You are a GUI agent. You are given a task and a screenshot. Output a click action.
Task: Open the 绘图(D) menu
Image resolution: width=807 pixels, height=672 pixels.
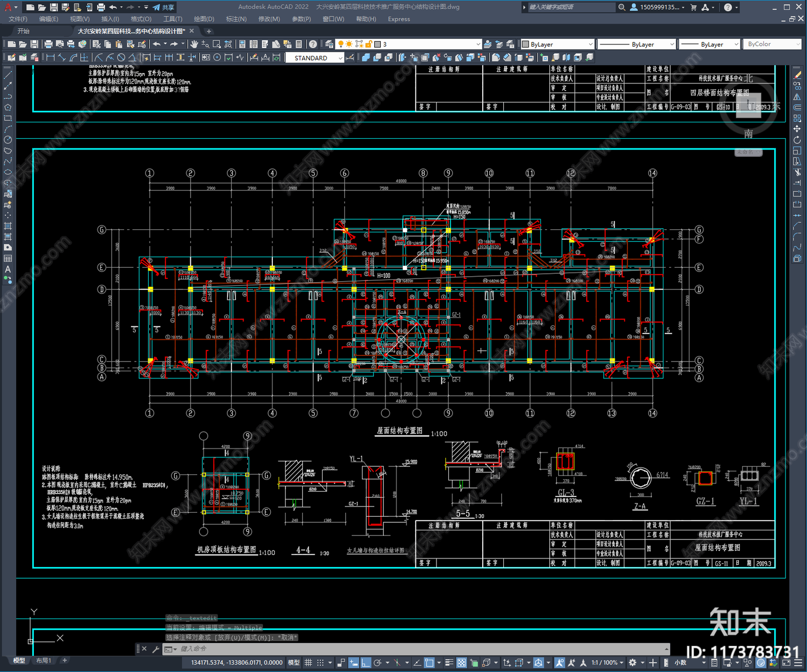pyautogui.click(x=204, y=19)
